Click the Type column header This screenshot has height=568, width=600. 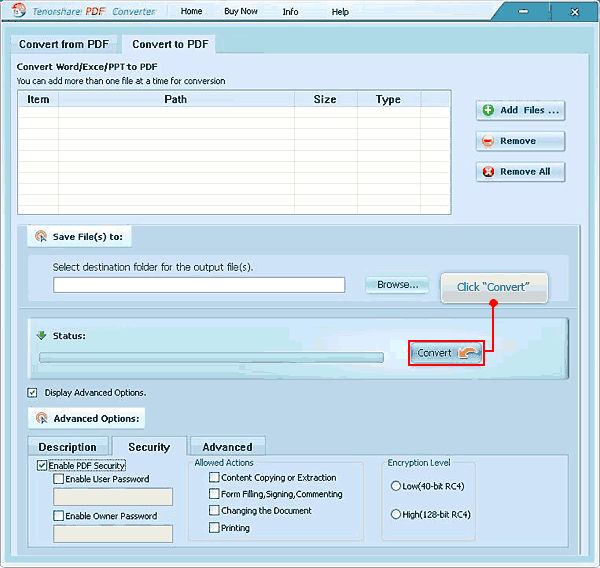pos(388,100)
